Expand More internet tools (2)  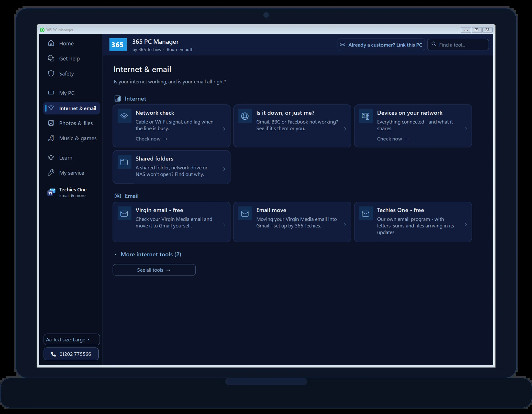[x=148, y=254]
